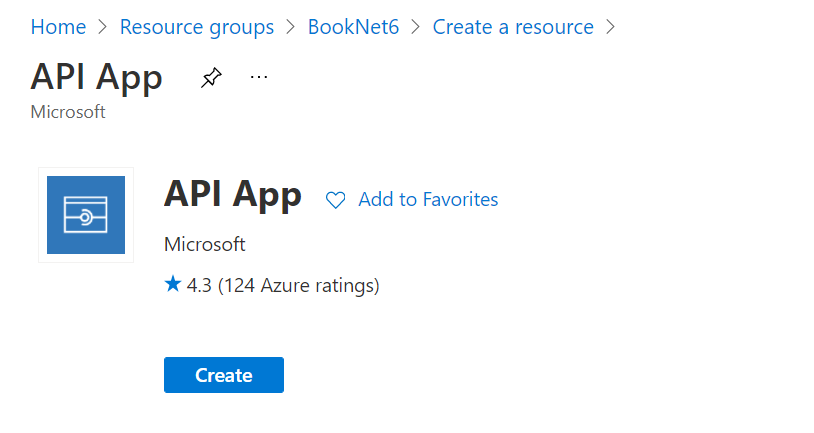Add API App to Favorites
This screenshot has height=433, width=814.
coord(428,199)
